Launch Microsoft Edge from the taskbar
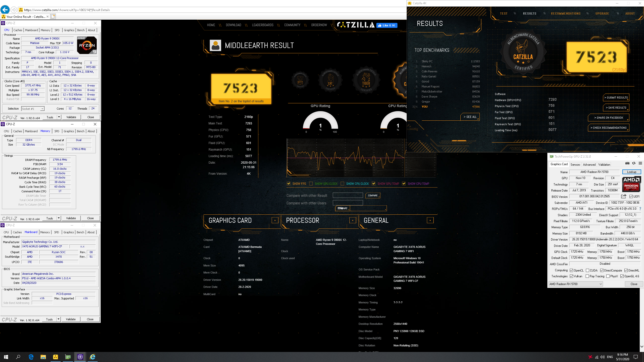Viewport: 644px width, 362px height. (31, 357)
